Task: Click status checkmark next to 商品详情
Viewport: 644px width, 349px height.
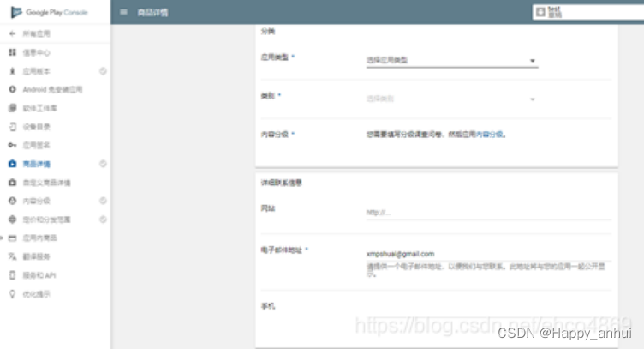Action: point(103,164)
